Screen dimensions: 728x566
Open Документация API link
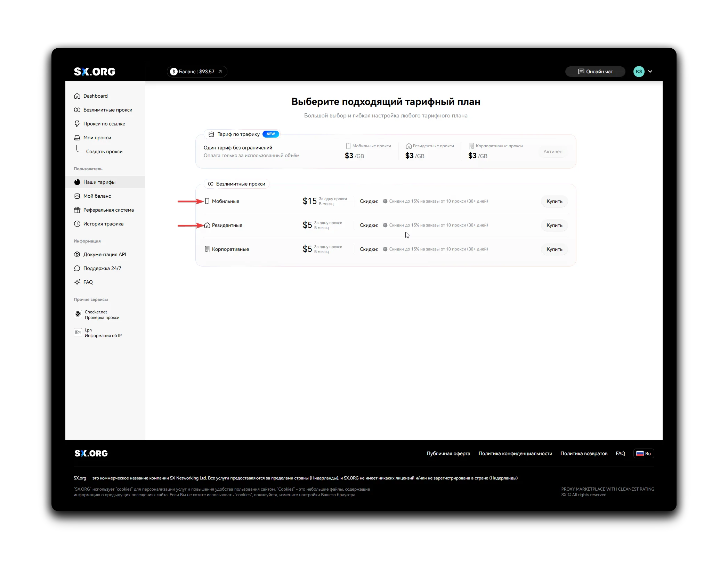click(105, 254)
